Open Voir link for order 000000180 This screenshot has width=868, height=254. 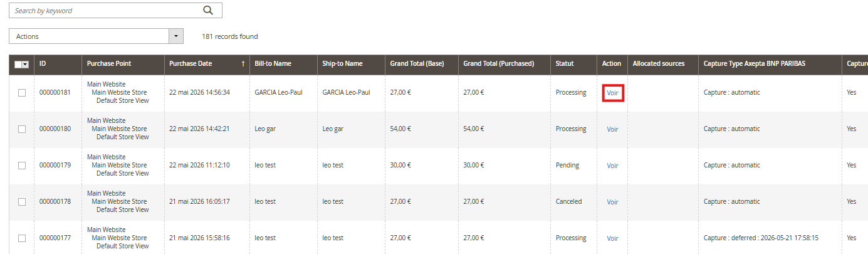coord(612,129)
